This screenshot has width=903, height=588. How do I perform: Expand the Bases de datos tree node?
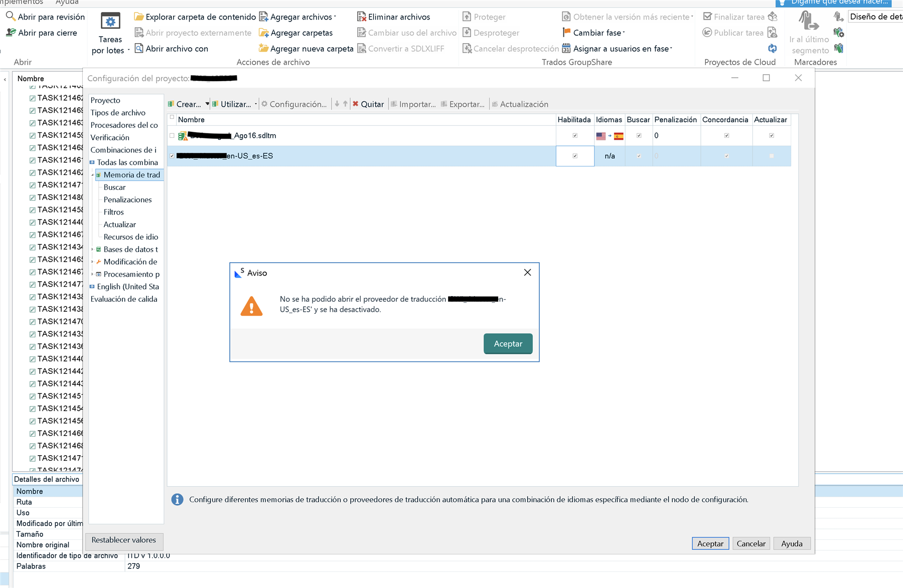92,250
